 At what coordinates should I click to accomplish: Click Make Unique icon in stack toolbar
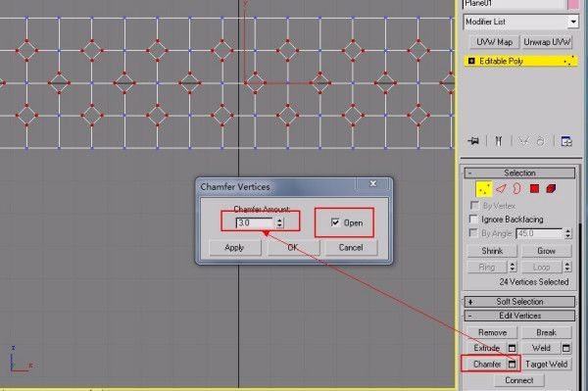523,141
